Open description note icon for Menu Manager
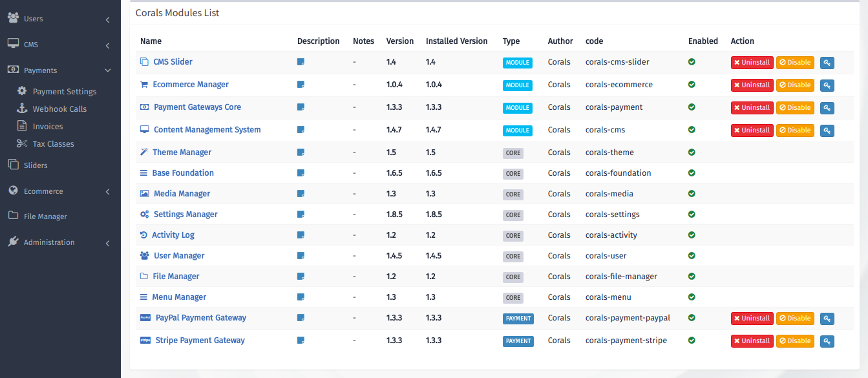This screenshot has height=378, width=868. click(301, 297)
